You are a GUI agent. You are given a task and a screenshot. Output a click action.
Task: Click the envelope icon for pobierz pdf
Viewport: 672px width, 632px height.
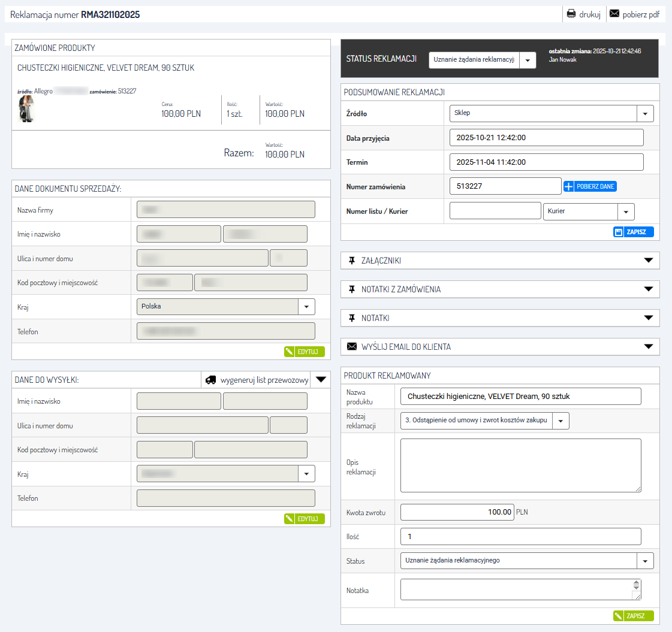614,14
